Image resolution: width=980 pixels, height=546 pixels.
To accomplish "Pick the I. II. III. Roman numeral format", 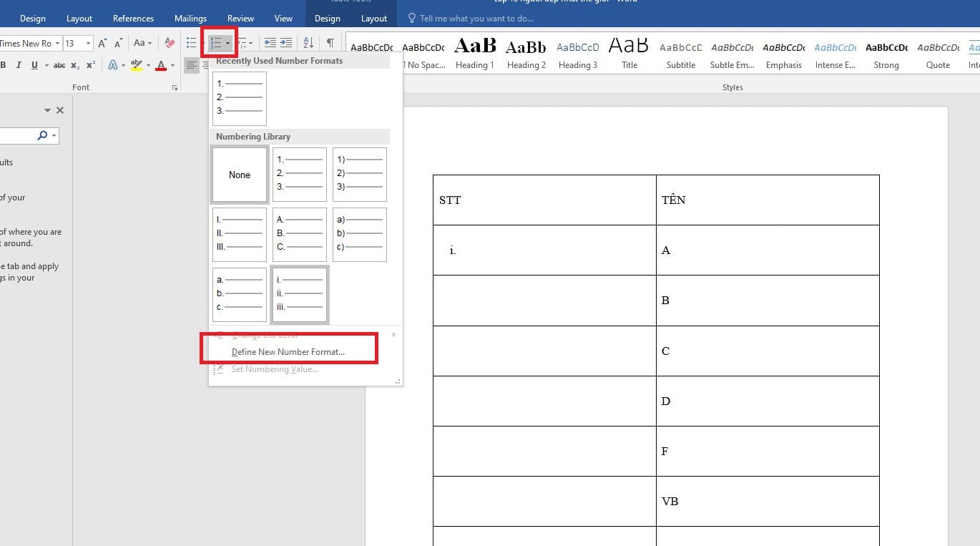I will click(240, 235).
